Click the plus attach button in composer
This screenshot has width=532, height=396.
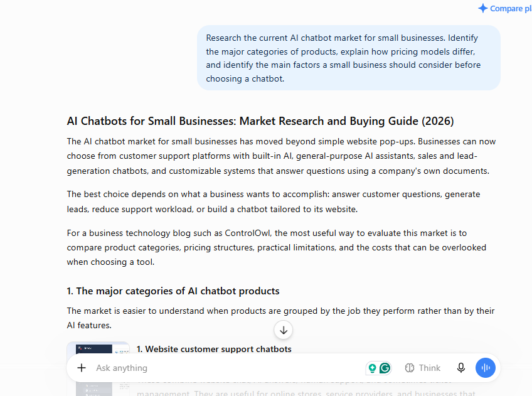point(82,368)
